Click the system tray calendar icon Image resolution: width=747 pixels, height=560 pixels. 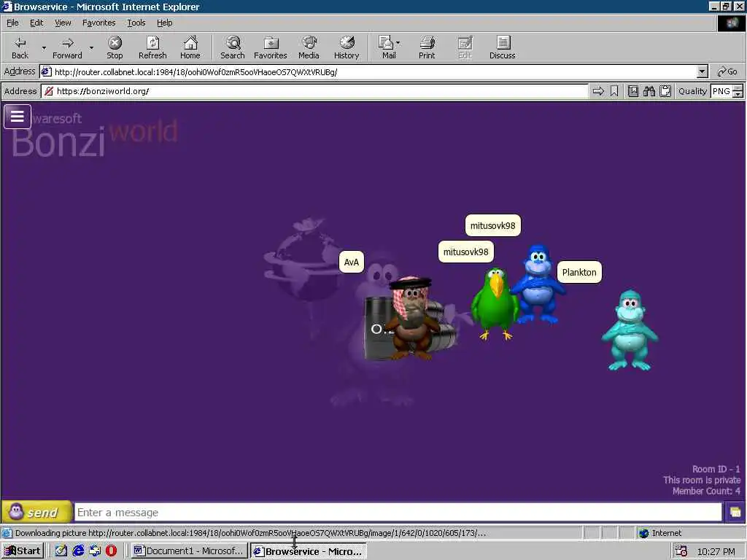pyautogui.click(x=681, y=551)
